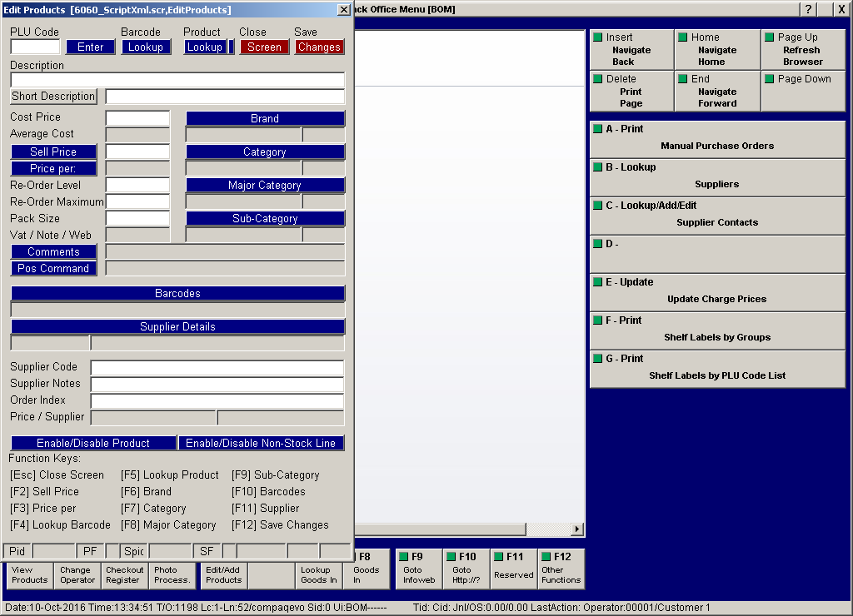Click green square next to E - Update
Viewport: 853px width, 616px height.
pos(597,281)
